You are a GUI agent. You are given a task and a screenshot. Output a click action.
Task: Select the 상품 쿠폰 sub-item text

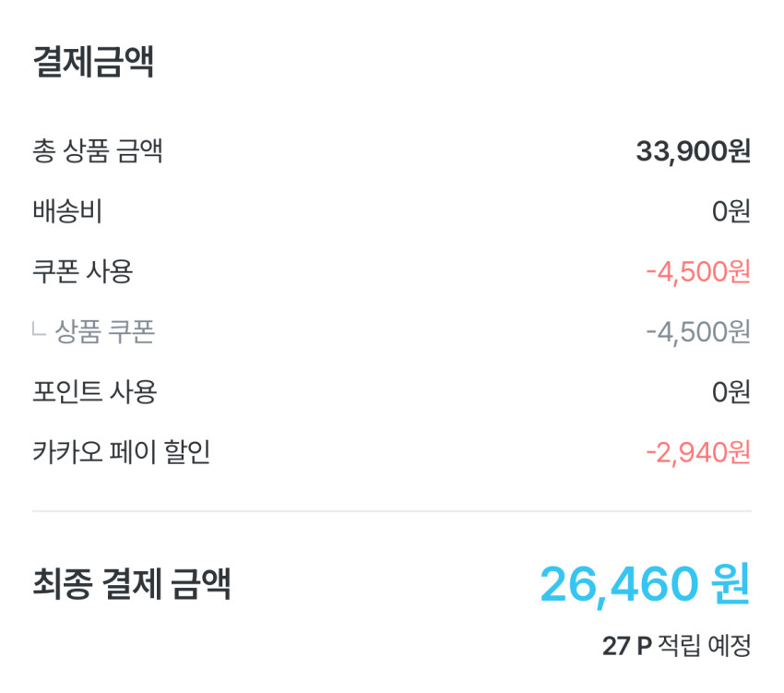click(x=104, y=331)
